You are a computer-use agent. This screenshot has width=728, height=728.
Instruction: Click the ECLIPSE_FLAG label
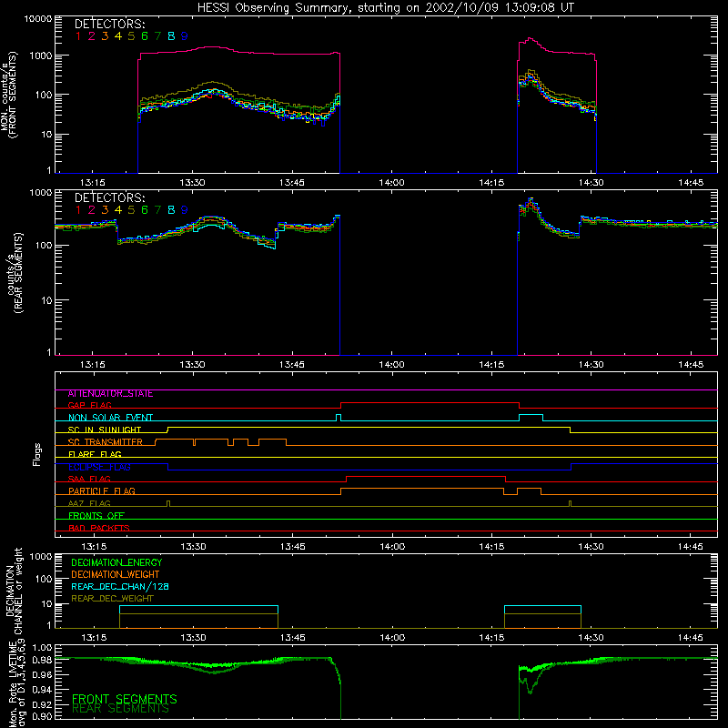point(99,467)
